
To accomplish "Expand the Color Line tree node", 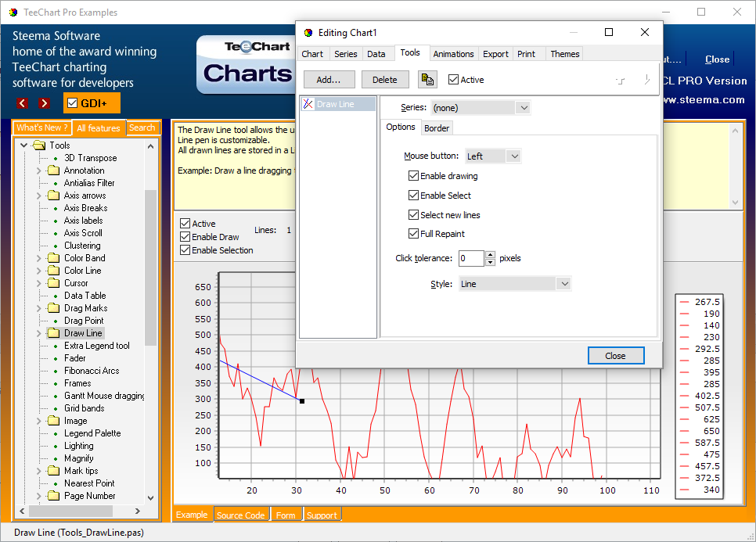I will point(39,271).
